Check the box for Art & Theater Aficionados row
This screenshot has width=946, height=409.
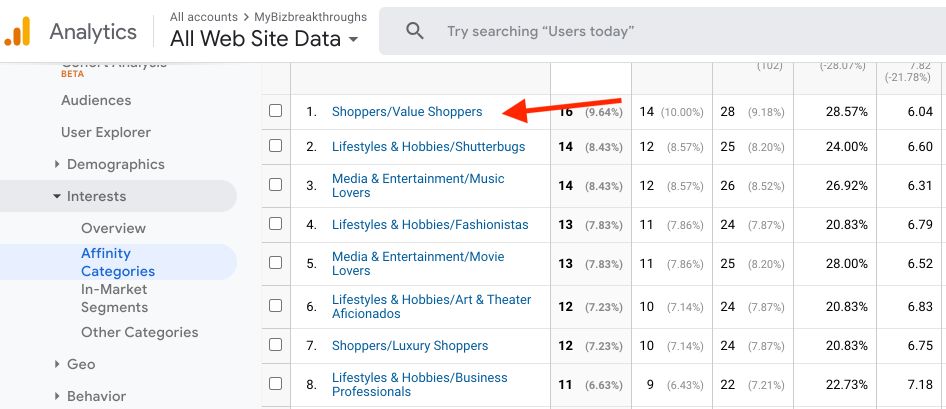(275, 306)
